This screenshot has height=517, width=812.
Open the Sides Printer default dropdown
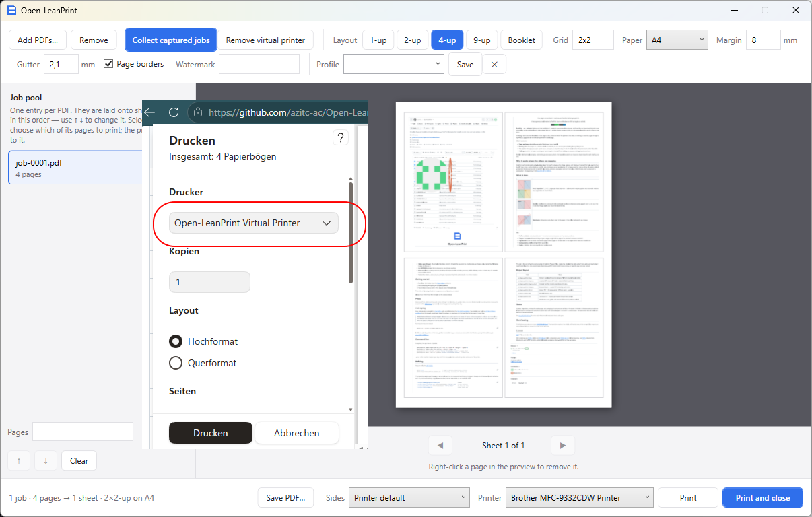409,498
